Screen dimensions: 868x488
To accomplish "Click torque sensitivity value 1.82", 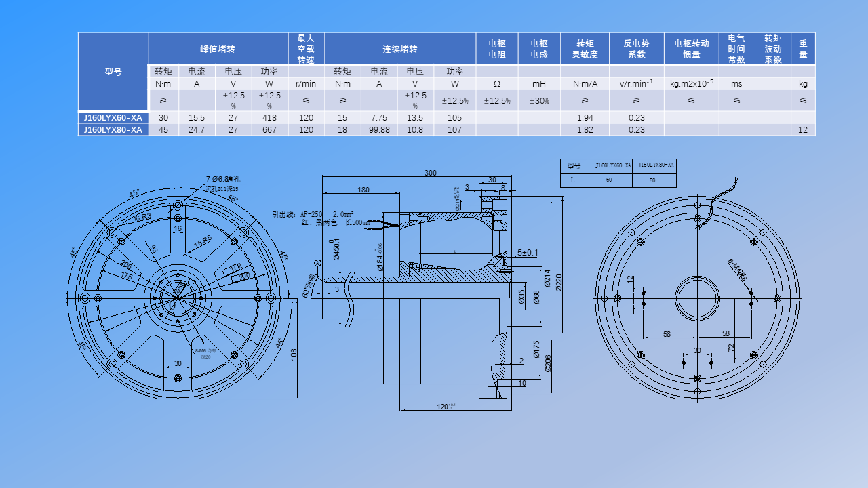I will click(585, 129).
